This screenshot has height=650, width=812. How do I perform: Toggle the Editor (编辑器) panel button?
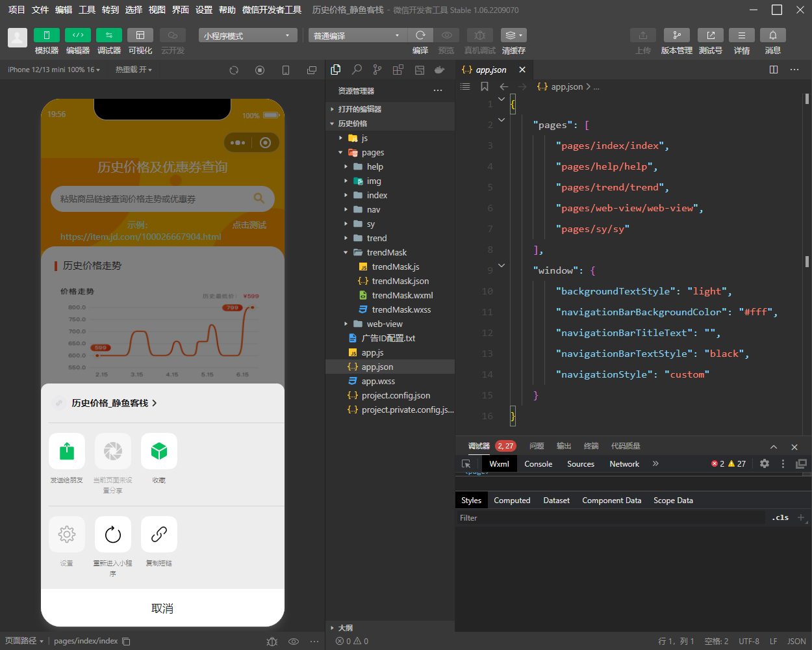tap(77, 35)
